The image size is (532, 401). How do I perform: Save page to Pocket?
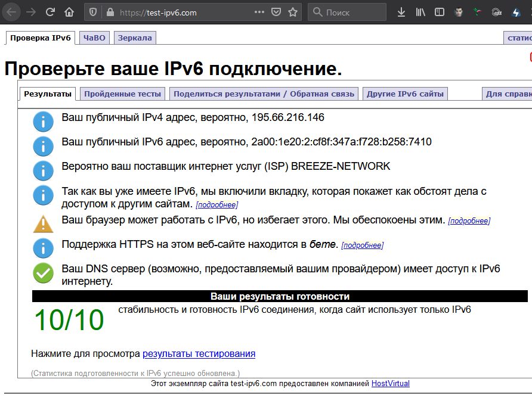pos(276,12)
